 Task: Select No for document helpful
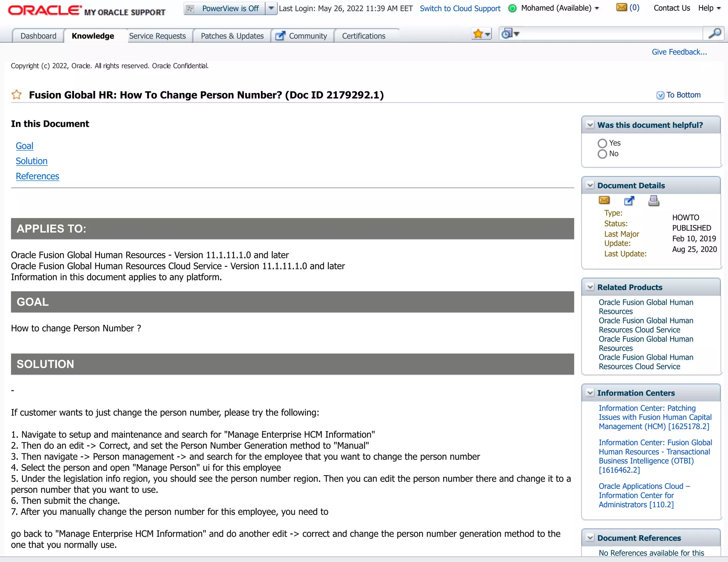(602, 154)
